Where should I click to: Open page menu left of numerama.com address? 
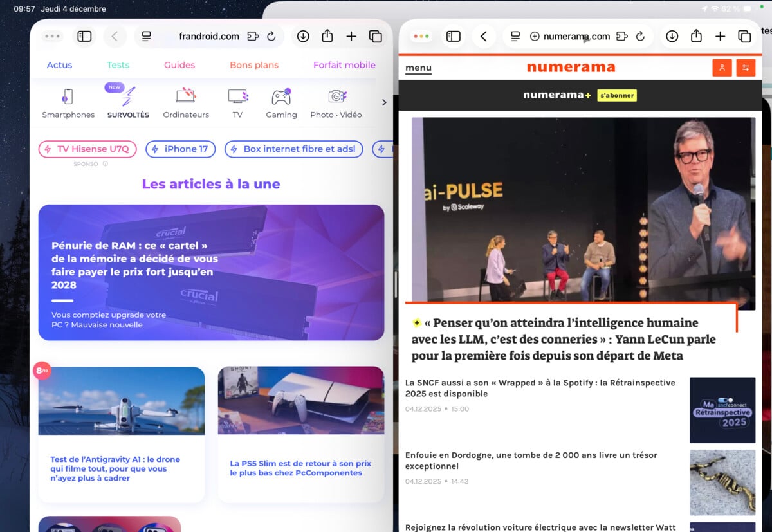pos(515,37)
